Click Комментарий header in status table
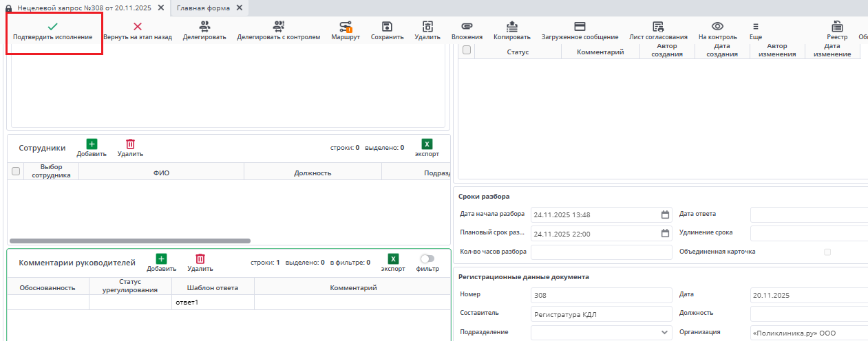This screenshot has width=868, height=341. tap(600, 52)
